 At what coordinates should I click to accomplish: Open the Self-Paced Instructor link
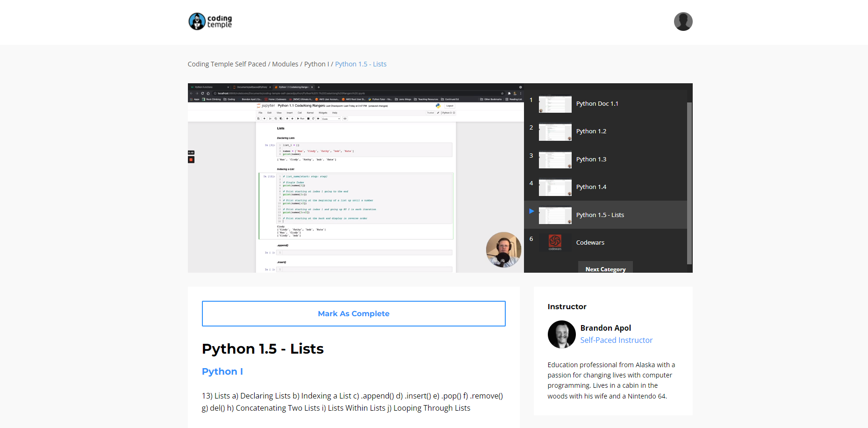point(616,340)
